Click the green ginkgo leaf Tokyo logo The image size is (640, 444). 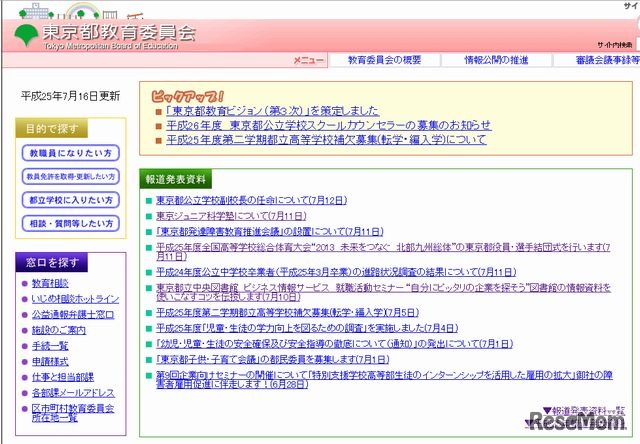point(27,36)
